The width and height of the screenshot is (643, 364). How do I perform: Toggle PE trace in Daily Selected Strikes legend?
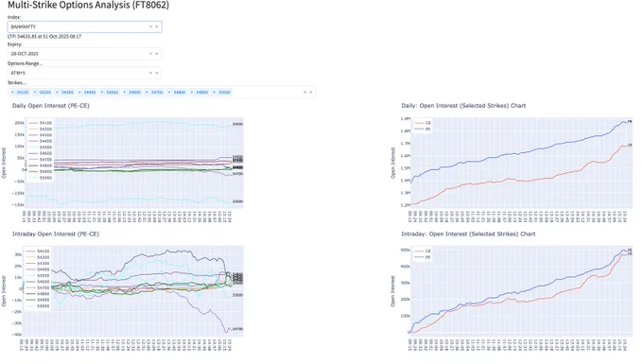[x=423, y=130]
